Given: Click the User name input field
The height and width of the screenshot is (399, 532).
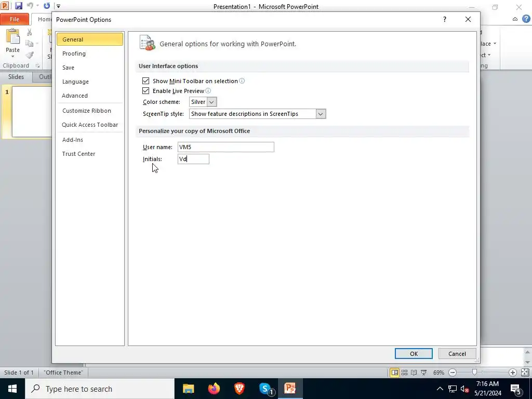Looking at the screenshot, I should pos(225,147).
